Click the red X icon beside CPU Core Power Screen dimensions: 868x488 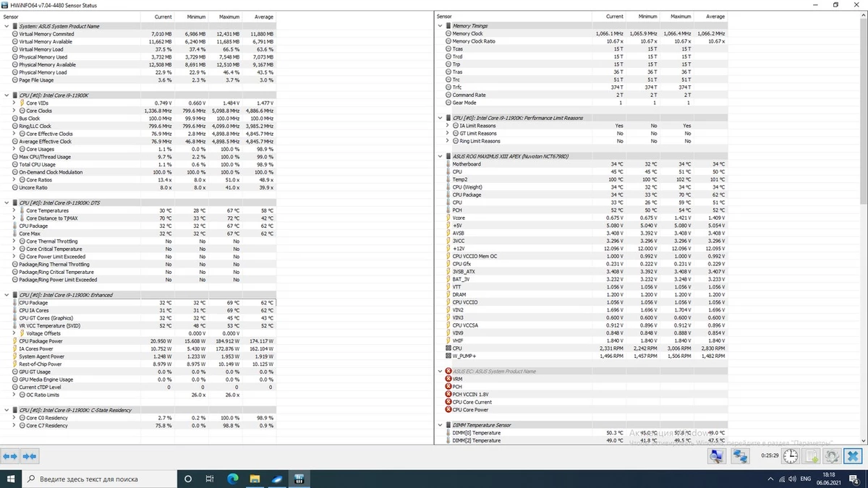[448, 410]
